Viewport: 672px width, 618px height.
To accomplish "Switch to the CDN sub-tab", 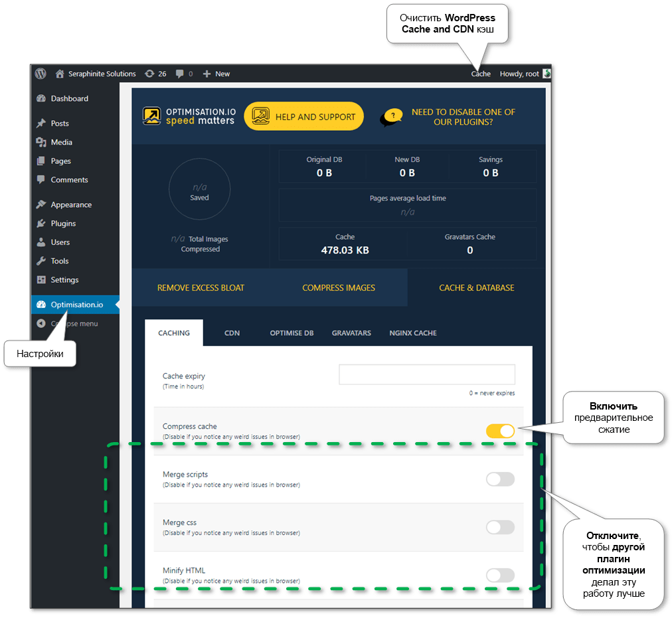I will click(x=232, y=333).
